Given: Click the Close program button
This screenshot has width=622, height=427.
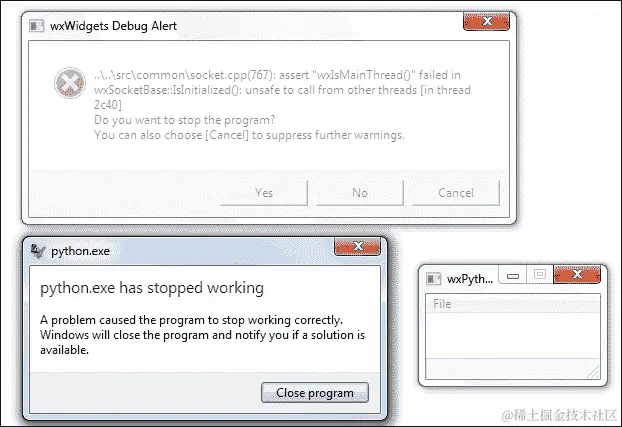Looking at the screenshot, I should click(x=315, y=393).
